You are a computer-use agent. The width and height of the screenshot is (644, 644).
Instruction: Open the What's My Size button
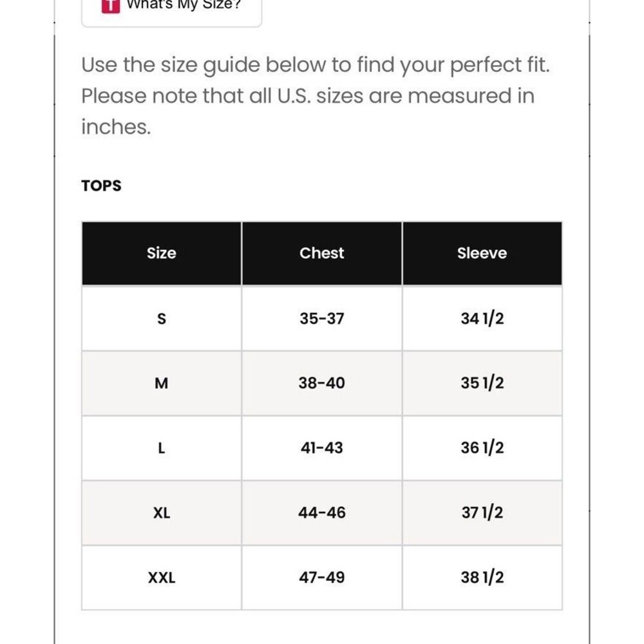(x=172, y=12)
